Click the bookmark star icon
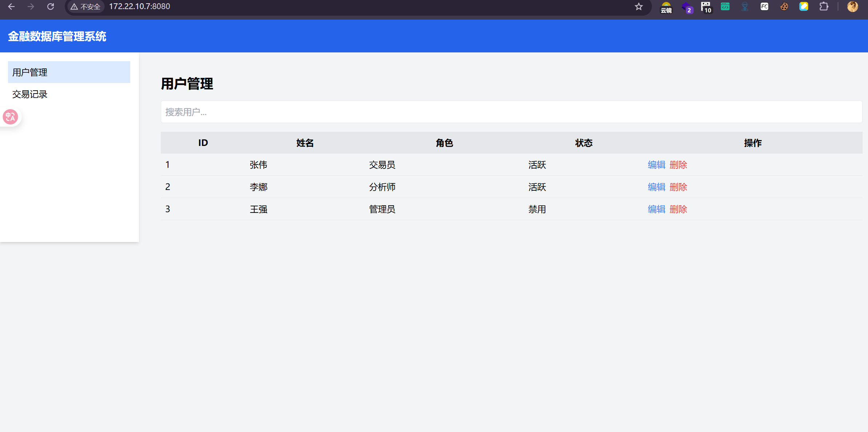 tap(639, 7)
